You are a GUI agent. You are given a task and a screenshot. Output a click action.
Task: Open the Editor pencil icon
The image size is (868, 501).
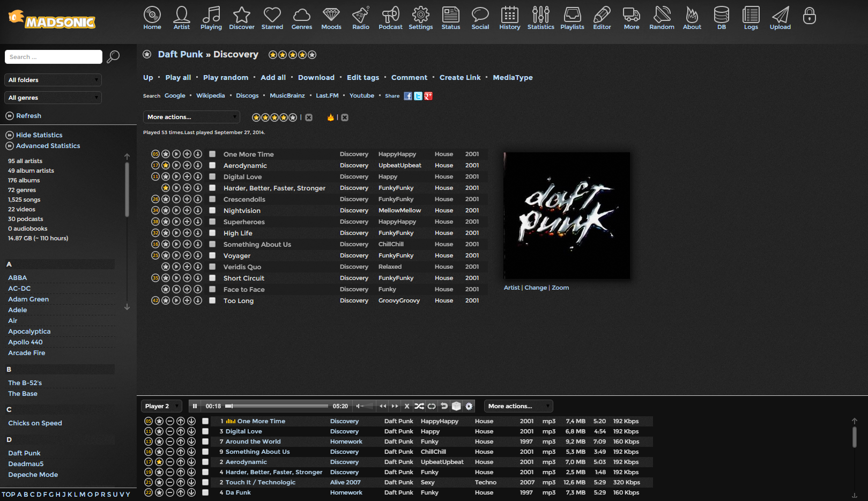[x=602, y=14]
